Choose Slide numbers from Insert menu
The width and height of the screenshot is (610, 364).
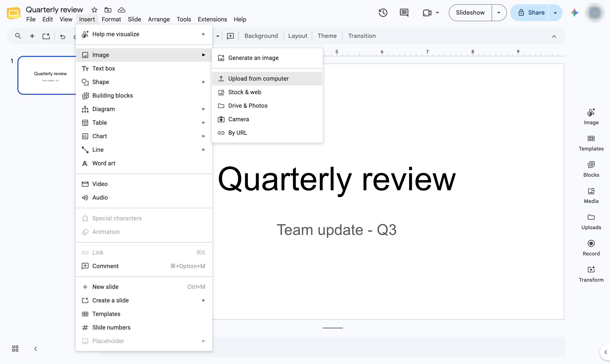coord(144,327)
